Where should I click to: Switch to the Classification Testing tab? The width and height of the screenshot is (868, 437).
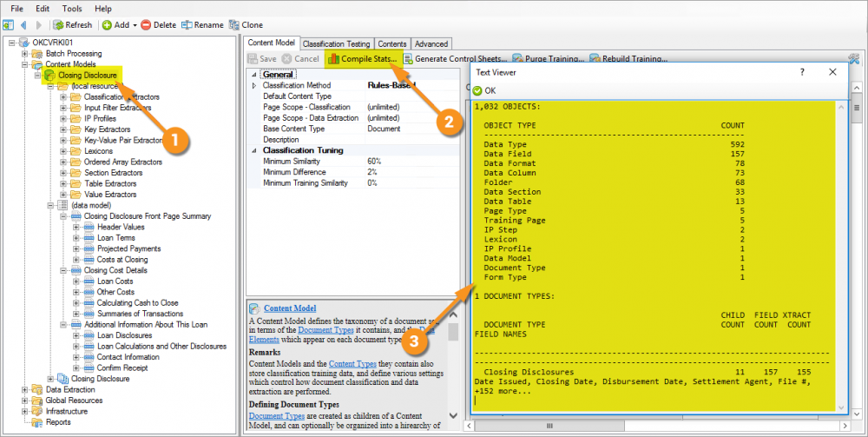[337, 43]
